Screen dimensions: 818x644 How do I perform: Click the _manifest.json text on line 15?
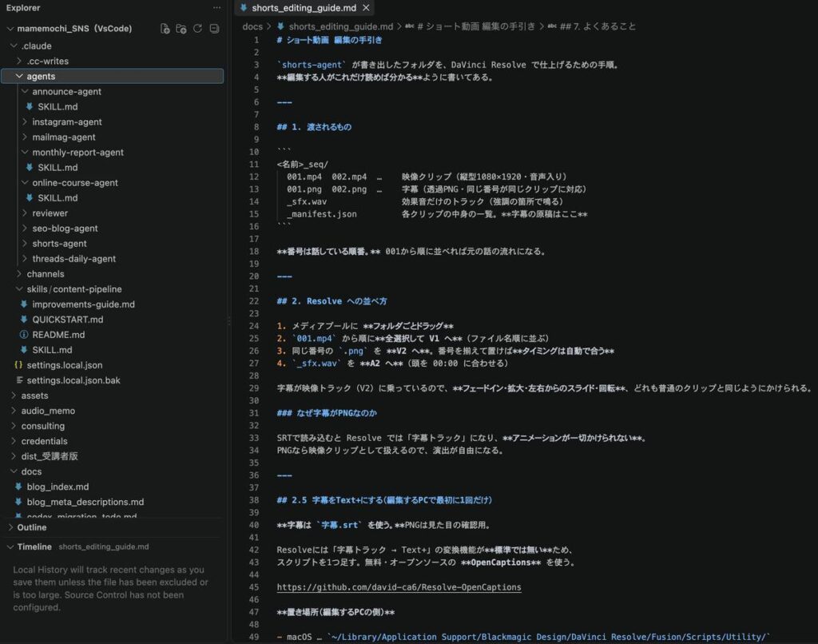322,214
